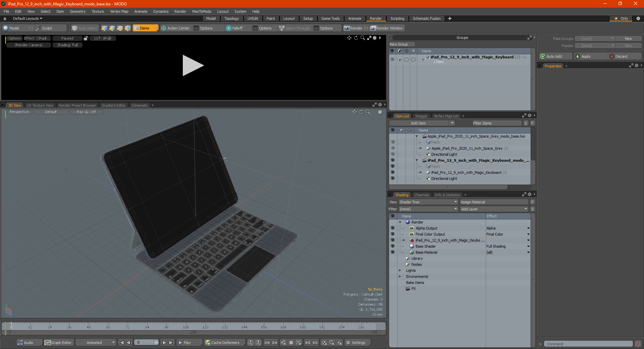644x349 pixels.
Task: Select the Materials selection mode icon
Action: point(127,28)
